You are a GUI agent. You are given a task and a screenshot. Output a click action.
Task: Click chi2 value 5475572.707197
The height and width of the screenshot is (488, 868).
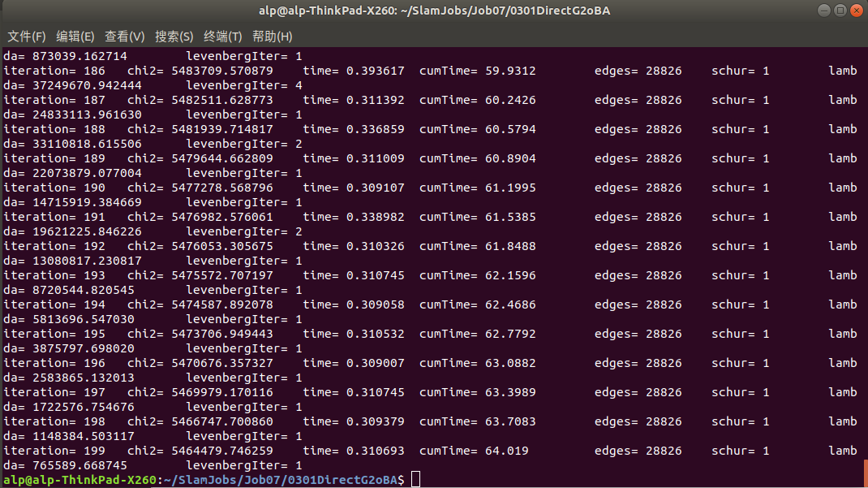(222, 275)
